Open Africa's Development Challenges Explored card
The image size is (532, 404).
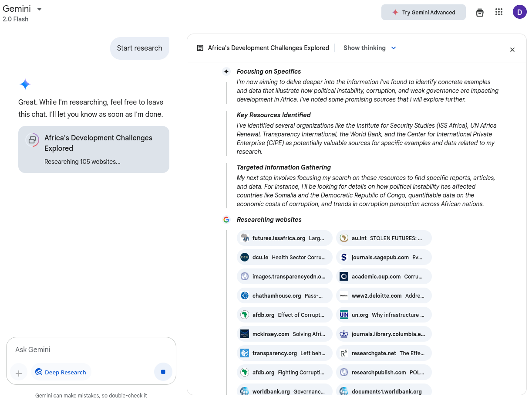(x=94, y=149)
